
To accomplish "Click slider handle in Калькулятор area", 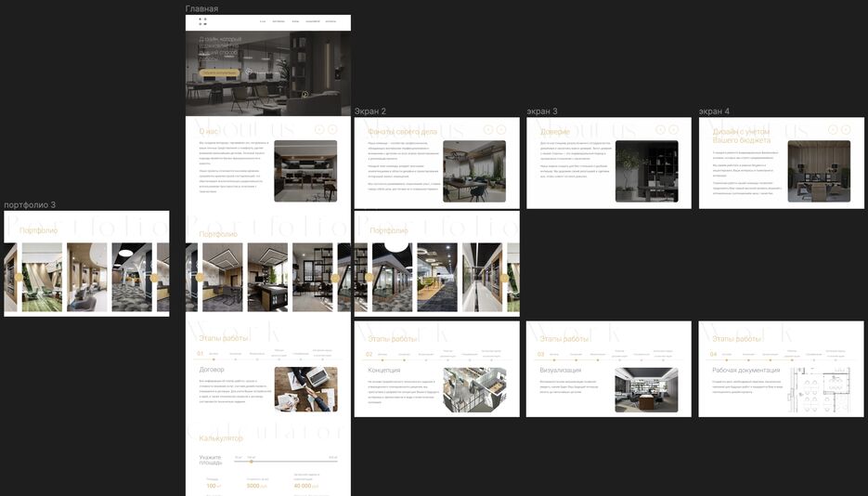I will (x=252, y=461).
